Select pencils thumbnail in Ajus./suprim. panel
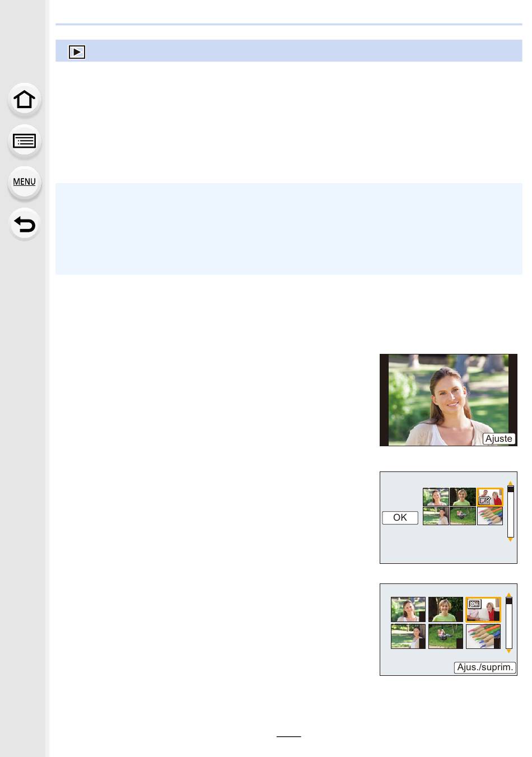The height and width of the screenshot is (757, 532). (483, 637)
